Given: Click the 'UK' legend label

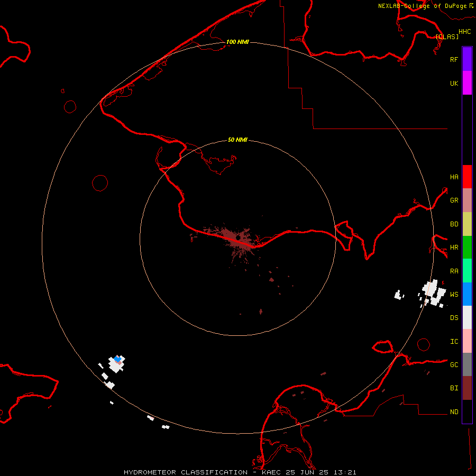Looking at the screenshot, I should coord(454,83).
